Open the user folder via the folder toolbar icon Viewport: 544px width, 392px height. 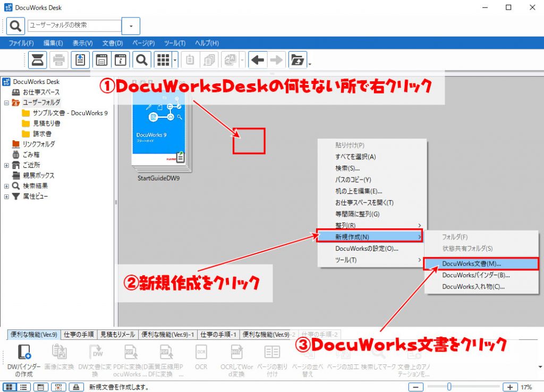point(298,59)
